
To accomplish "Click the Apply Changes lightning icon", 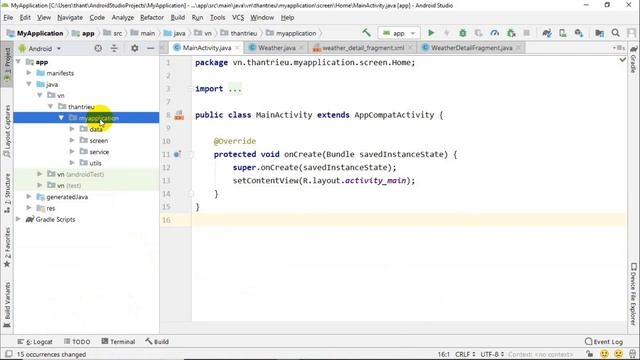I will click(447, 33).
